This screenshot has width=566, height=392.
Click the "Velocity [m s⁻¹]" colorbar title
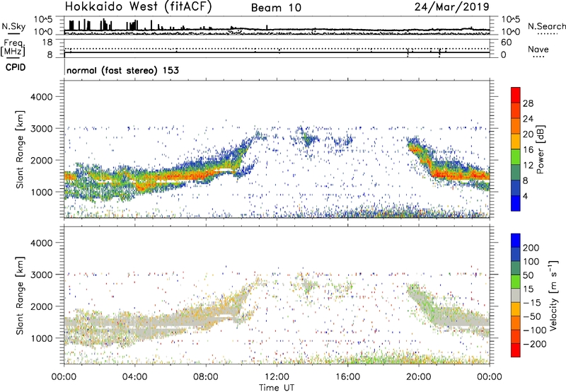pyautogui.click(x=553, y=295)
